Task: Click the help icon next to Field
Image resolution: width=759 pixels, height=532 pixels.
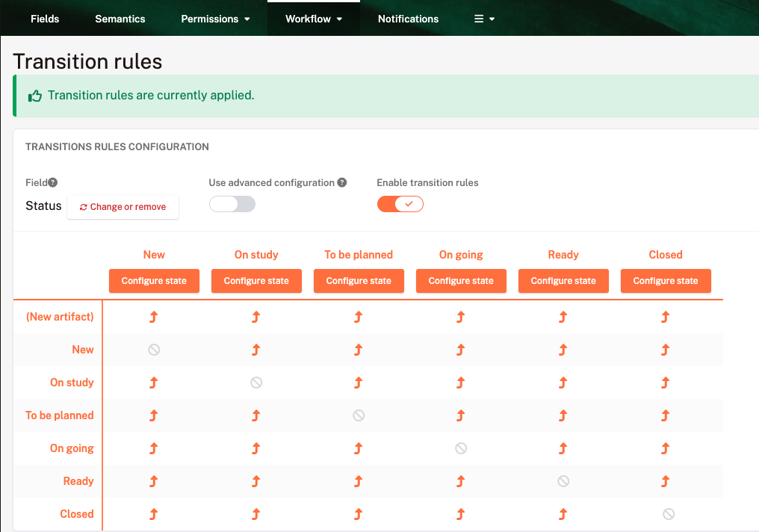Action: [x=53, y=182]
